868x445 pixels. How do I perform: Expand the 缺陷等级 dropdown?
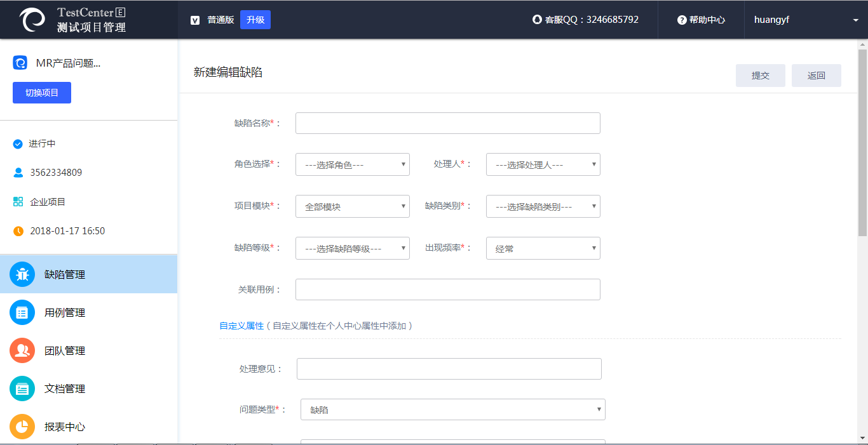point(353,248)
